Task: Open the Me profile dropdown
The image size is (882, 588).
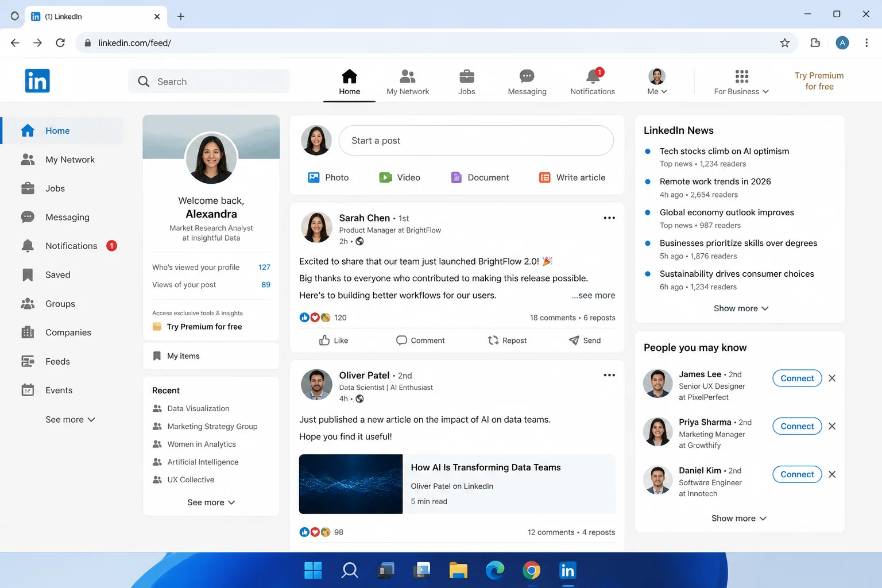Action: pos(657,82)
